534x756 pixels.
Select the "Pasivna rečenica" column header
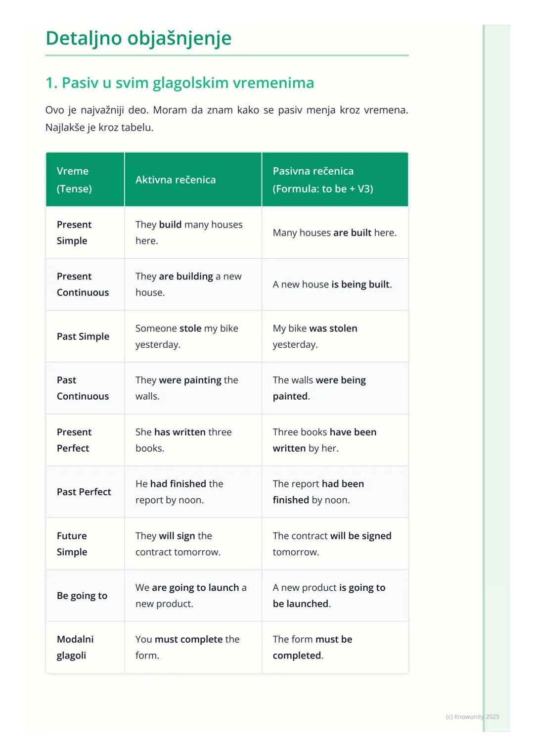pyautogui.click(x=323, y=180)
